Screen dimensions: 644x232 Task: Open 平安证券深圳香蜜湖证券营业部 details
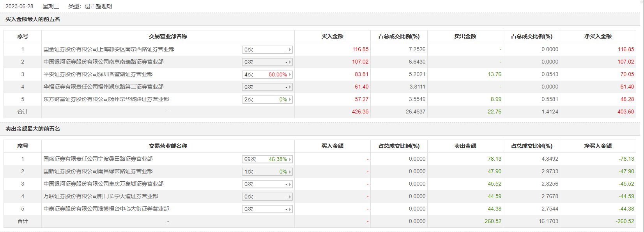point(98,74)
